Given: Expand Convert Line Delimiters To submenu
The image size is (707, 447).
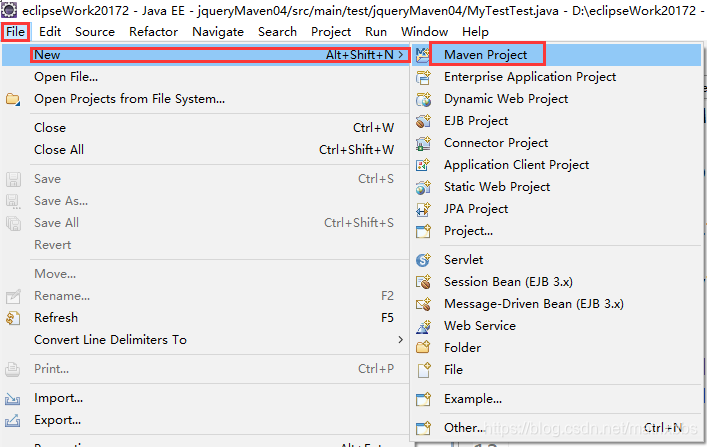Looking at the screenshot, I should (401, 340).
